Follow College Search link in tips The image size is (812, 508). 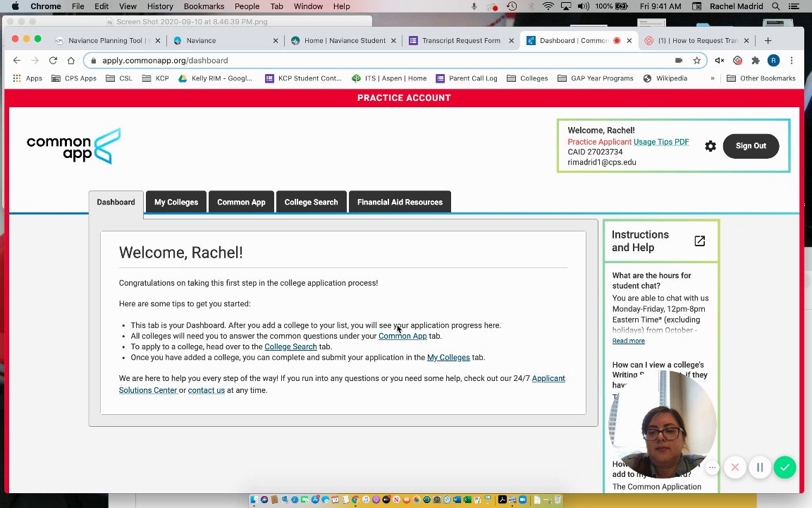click(x=290, y=347)
